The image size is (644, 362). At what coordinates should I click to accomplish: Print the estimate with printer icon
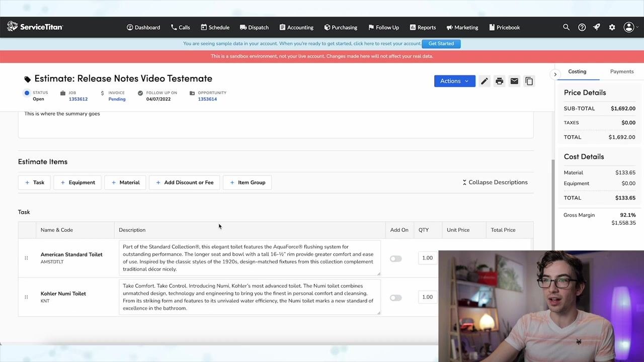pos(499,81)
